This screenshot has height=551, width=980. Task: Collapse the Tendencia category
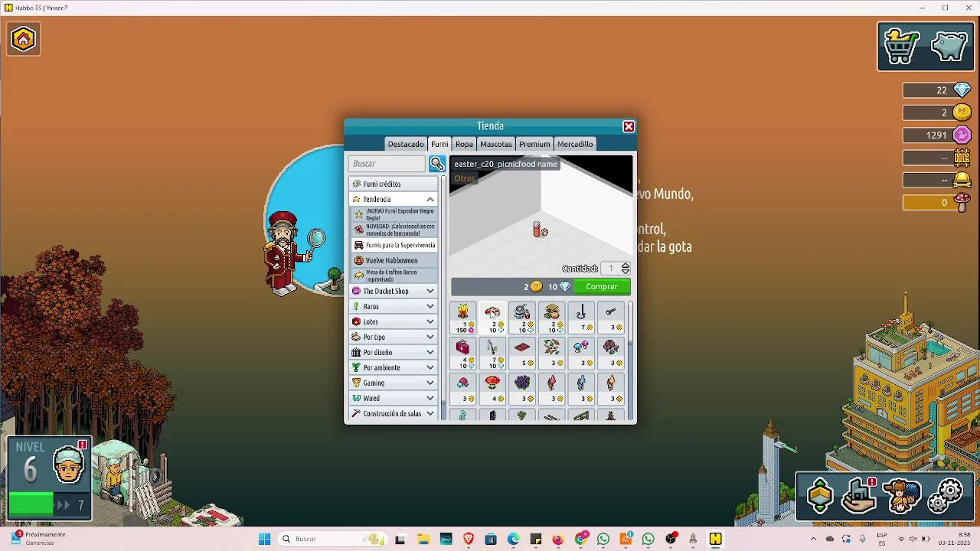394,199
